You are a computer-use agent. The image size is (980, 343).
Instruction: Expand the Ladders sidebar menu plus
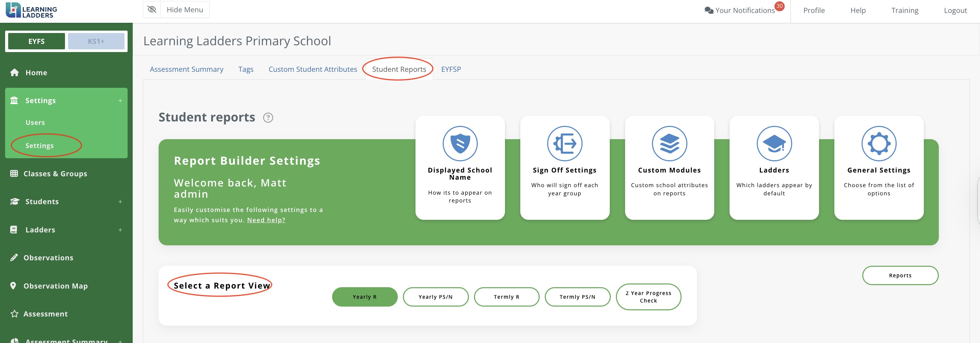[120, 230]
